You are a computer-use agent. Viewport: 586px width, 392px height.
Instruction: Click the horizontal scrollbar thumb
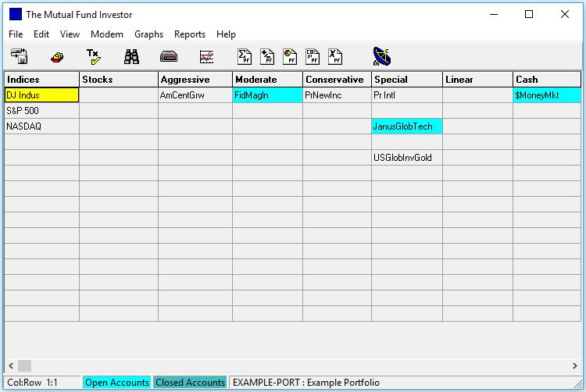point(25,366)
